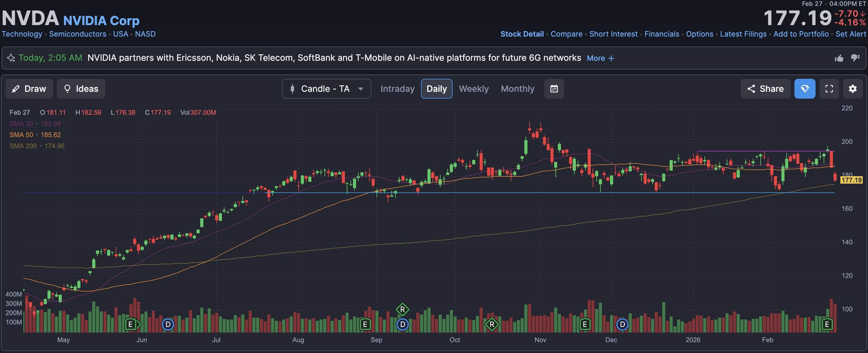Switch chart to Weekly timeframe
868x353 pixels.
point(473,89)
